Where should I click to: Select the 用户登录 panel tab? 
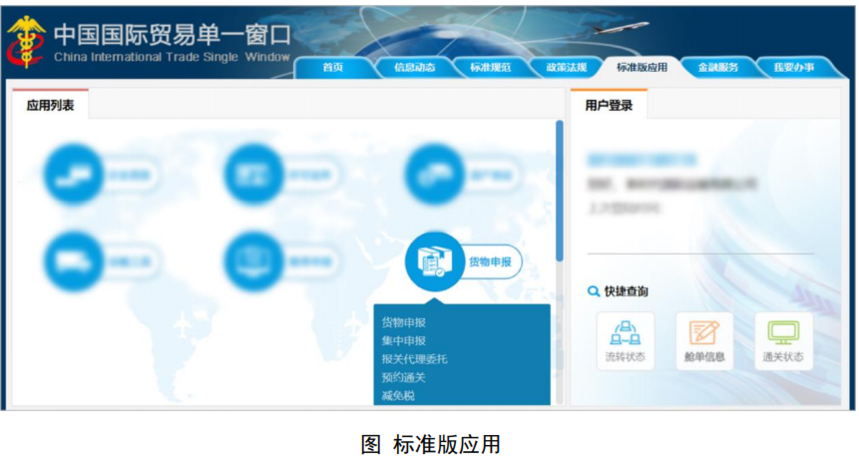609,105
